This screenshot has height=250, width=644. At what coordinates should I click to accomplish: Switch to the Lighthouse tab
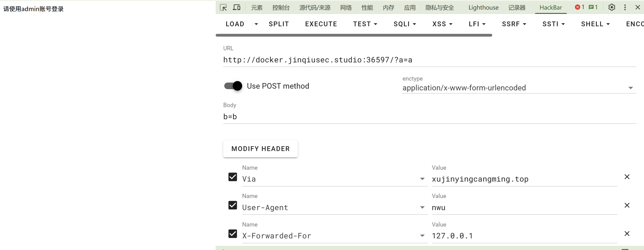[483, 8]
